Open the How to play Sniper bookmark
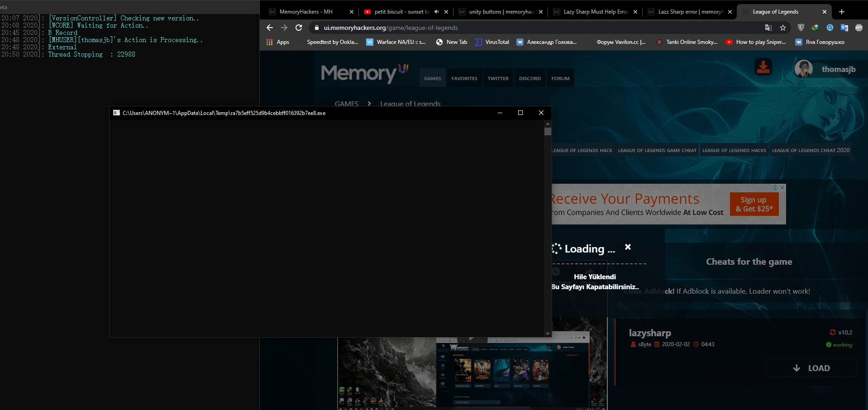 pyautogui.click(x=756, y=42)
